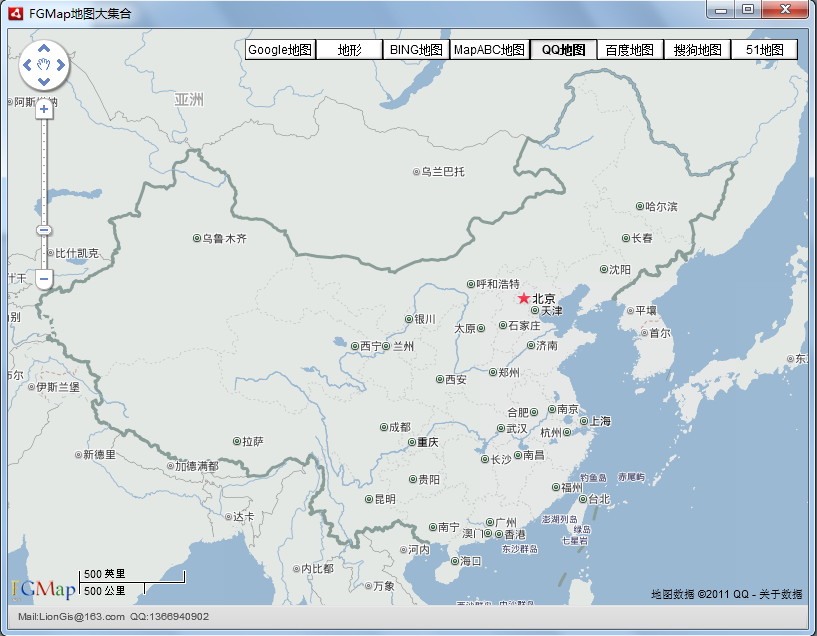Click the zoom slider handle
This screenshot has height=636, width=817.
pyautogui.click(x=44, y=230)
